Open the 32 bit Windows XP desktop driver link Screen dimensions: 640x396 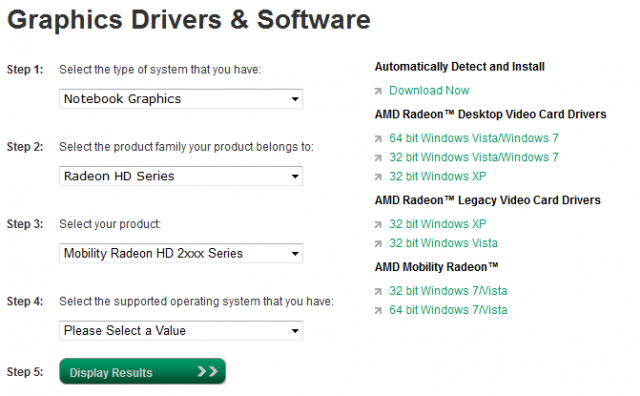coord(438,176)
